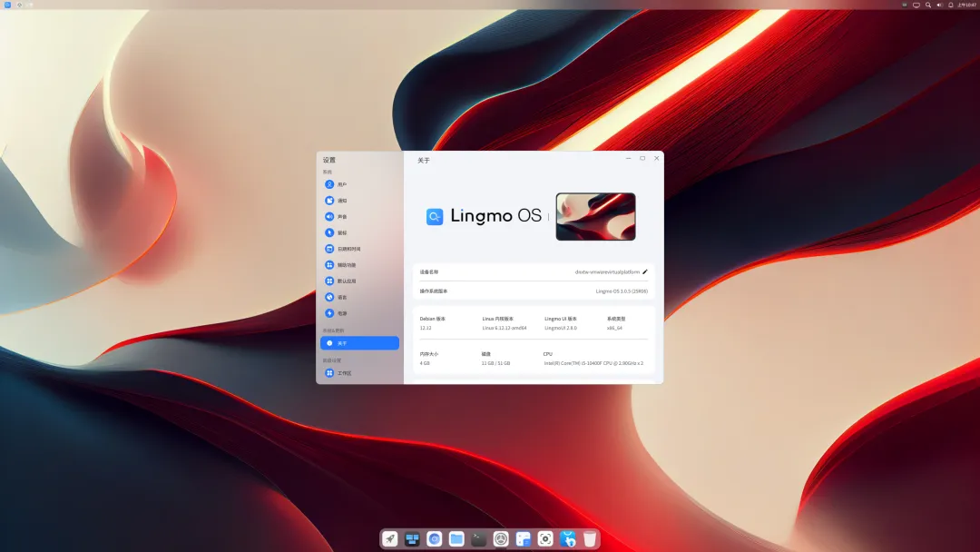Open the 默认应用 (Default Apps) section

tap(359, 281)
